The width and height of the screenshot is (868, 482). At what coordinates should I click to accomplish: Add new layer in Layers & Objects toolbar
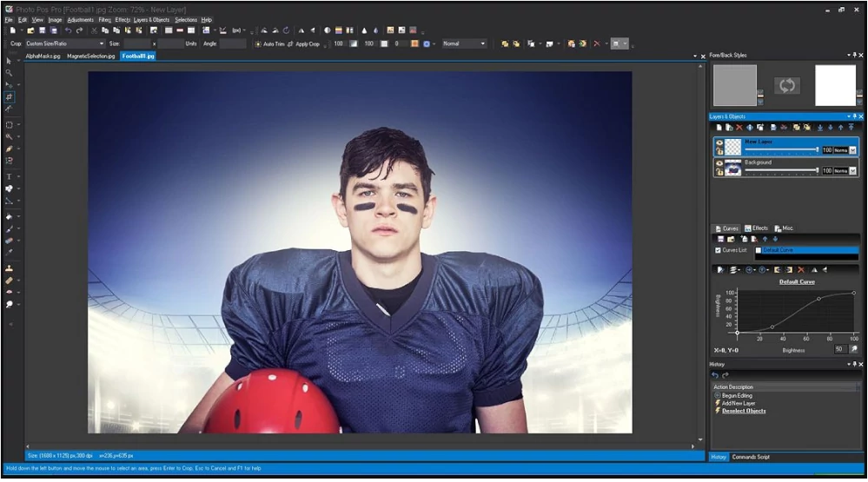(719, 128)
